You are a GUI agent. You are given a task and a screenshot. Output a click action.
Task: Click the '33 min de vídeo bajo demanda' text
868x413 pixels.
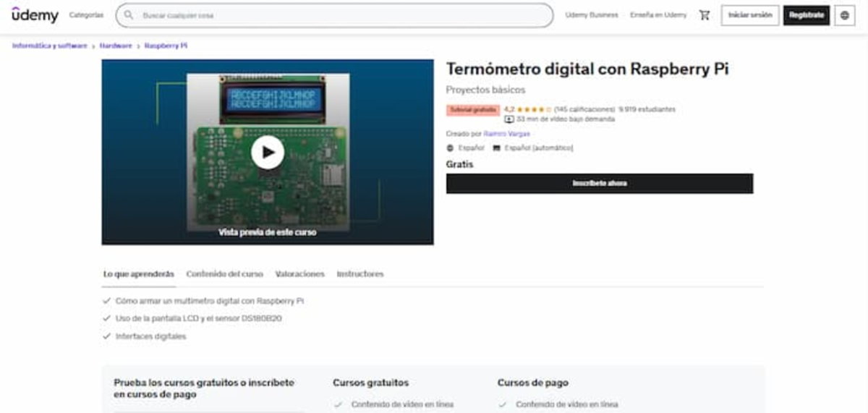566,119
